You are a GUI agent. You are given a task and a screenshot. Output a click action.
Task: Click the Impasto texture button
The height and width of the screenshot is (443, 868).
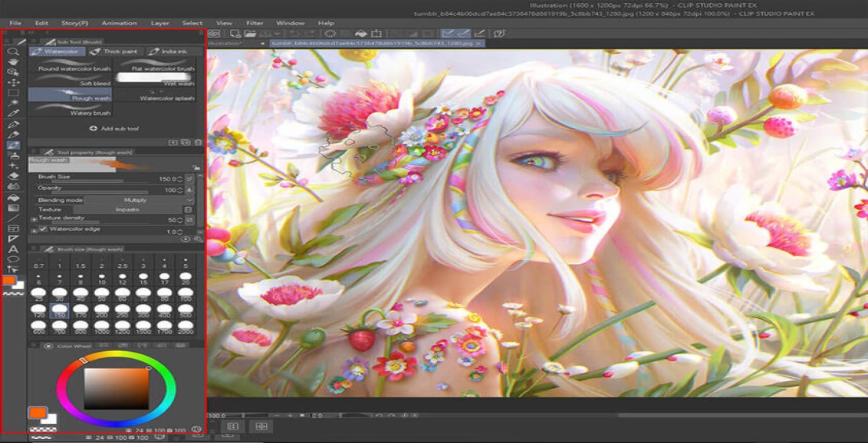[x=127, y=209]
